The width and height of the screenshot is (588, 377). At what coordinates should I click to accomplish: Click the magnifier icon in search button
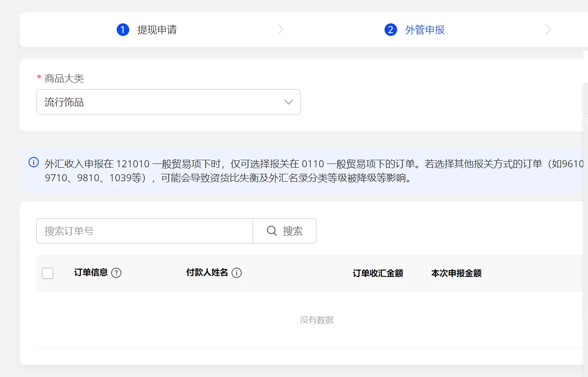tap(272, 231)
